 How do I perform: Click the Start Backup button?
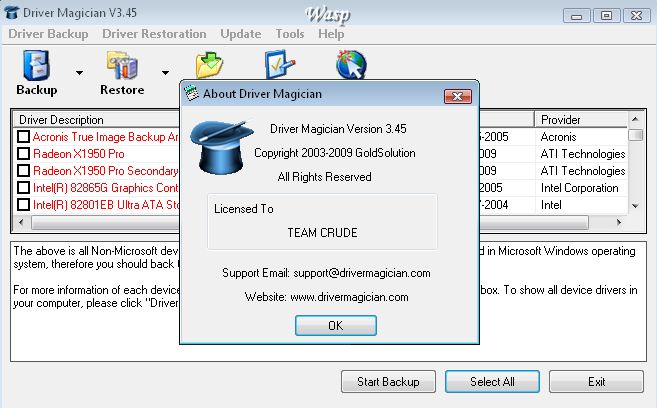(388, 382)
